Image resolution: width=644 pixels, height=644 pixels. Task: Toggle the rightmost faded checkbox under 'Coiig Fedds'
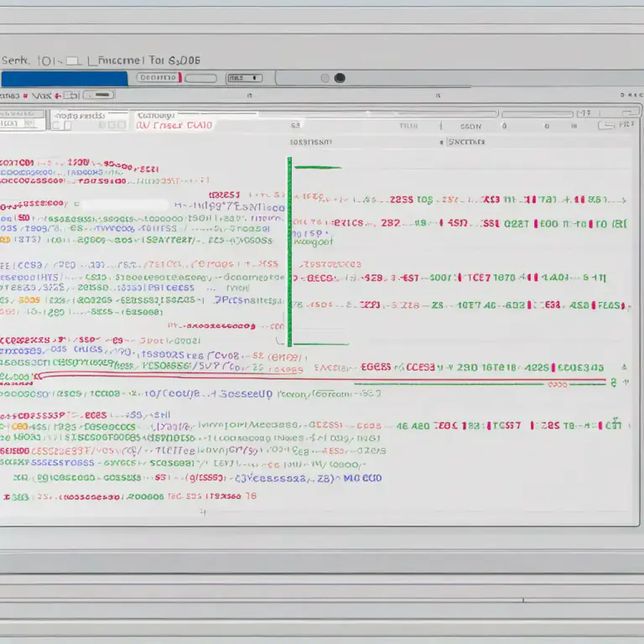tap(122, 125)
